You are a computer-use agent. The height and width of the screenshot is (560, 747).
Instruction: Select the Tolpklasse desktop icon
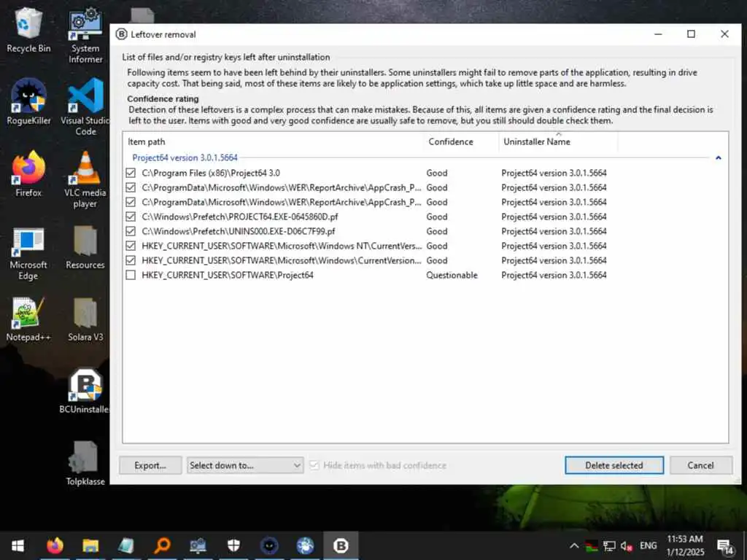click(85, 463)
